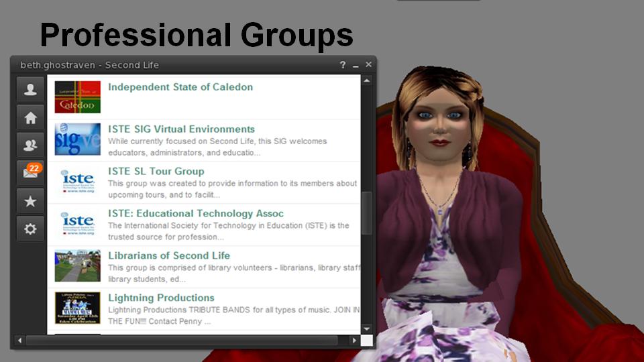Click the Caledon group thumbnail image
644x362 pixels.
pyautogui.click(x=78, y=97)
